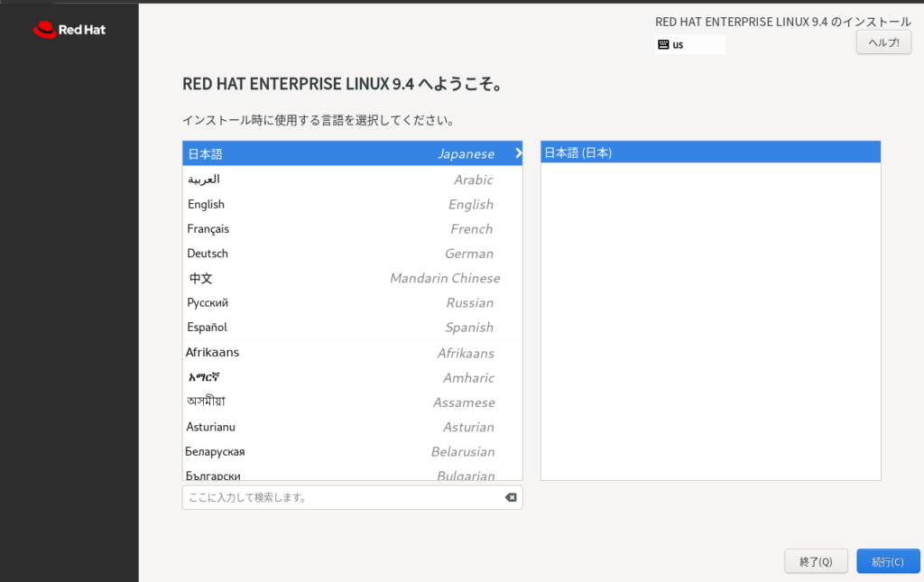Click the language search input field
The width and height of the screenshot is (924, 582).
click(343, 497)
